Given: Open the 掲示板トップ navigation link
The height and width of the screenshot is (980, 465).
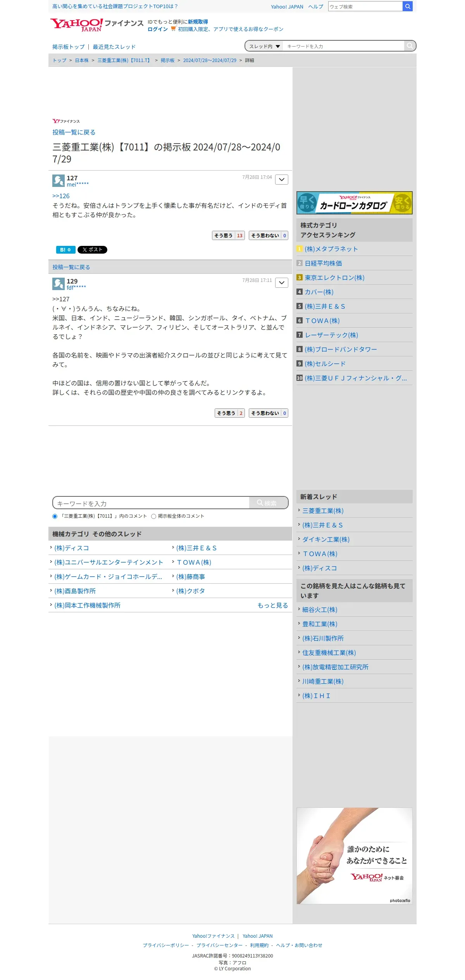Looking at the screenshot, I should (69, 47).
